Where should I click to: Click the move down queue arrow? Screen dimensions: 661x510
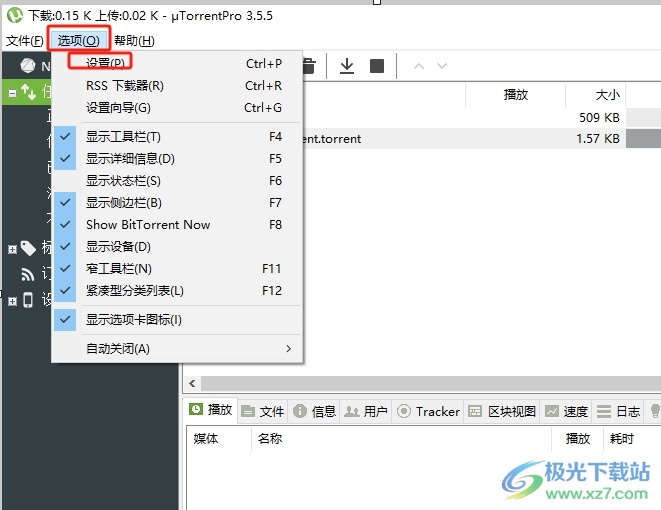click(x=442, y=66)
